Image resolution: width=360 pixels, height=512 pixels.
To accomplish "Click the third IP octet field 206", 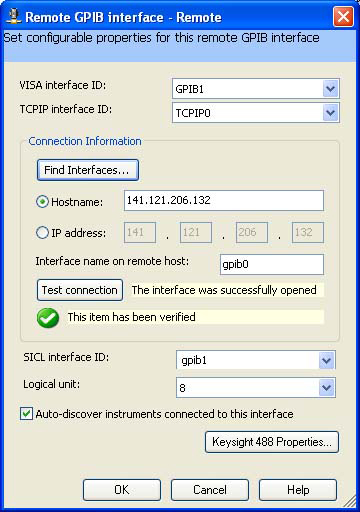I will click(252, 232).
